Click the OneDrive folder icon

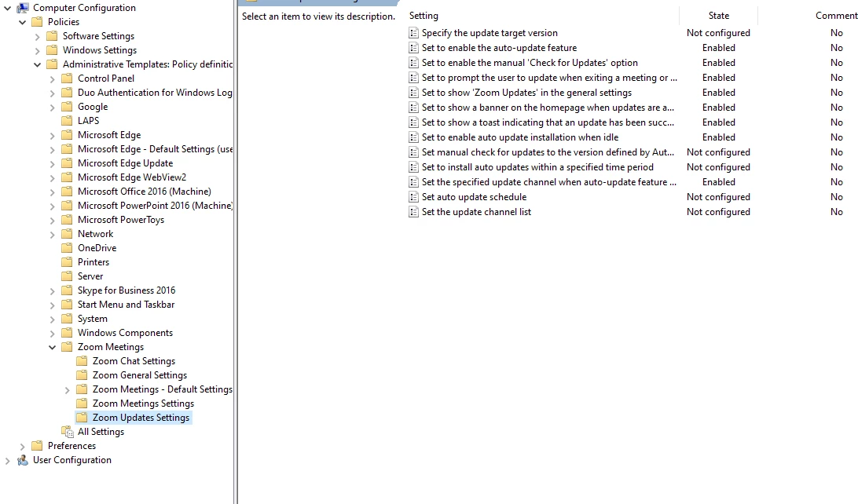pos(67,247)
